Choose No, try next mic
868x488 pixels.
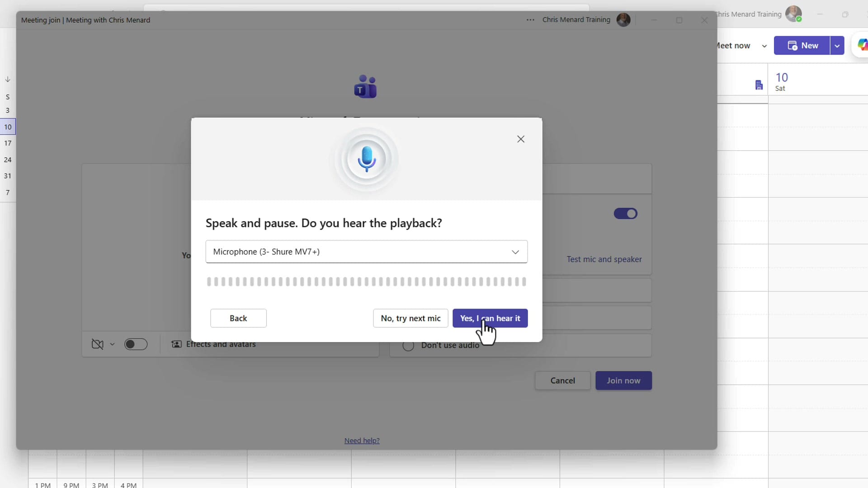click(x=410, y=318)
